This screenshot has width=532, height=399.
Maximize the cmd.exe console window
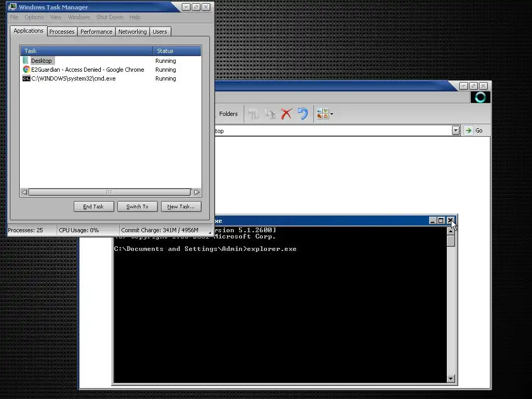click(x=441, y=220)
